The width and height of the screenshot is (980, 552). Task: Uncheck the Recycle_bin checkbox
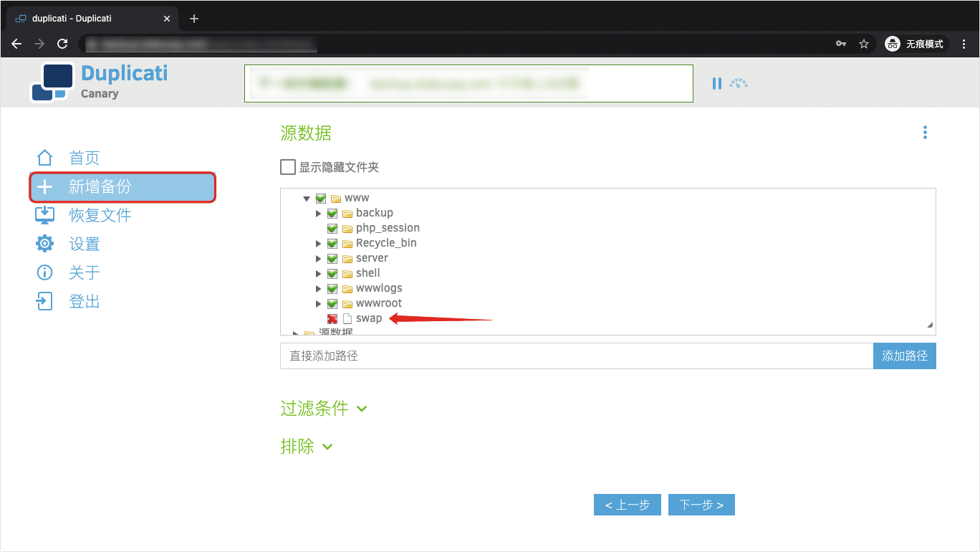pos(332,243)
